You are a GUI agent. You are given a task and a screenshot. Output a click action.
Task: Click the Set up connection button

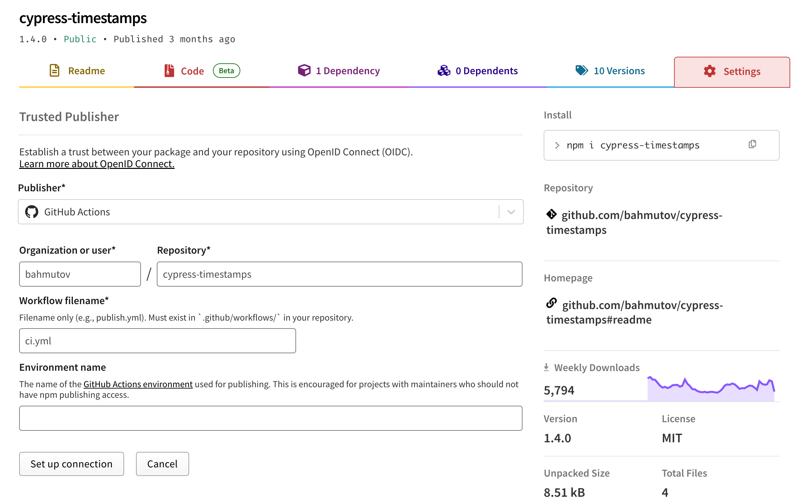click(71, 464)
